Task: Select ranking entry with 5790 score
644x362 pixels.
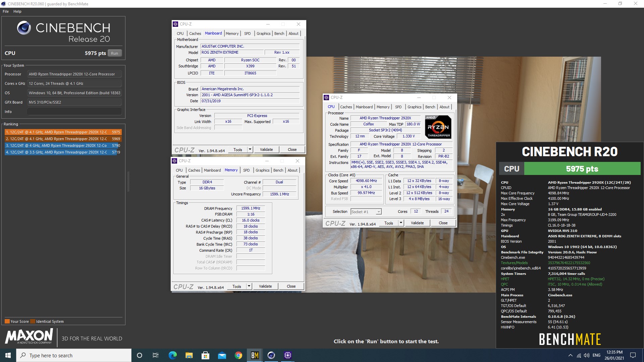Action: pos(63,145)
